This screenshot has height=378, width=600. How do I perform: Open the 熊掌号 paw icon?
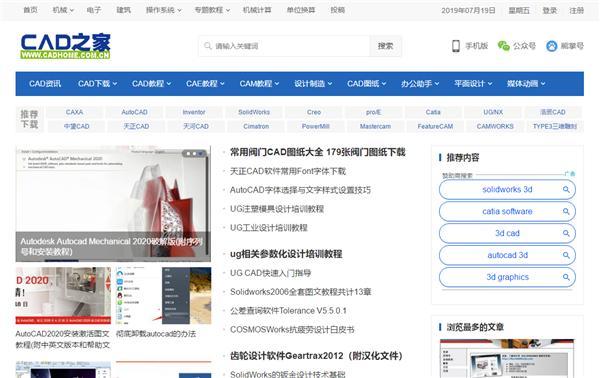coord(551,46)
